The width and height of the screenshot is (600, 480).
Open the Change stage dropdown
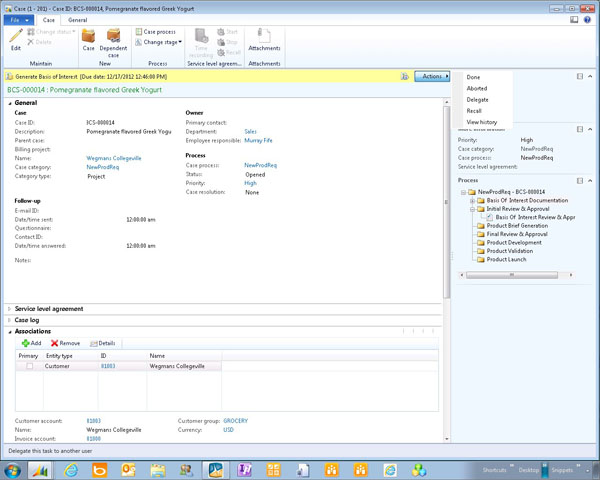point(162,42)
